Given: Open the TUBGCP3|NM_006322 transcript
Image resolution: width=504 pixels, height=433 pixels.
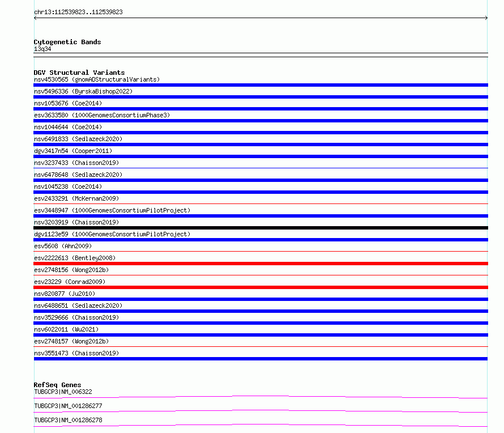Looking at the screenshot, I should (63, 392).
